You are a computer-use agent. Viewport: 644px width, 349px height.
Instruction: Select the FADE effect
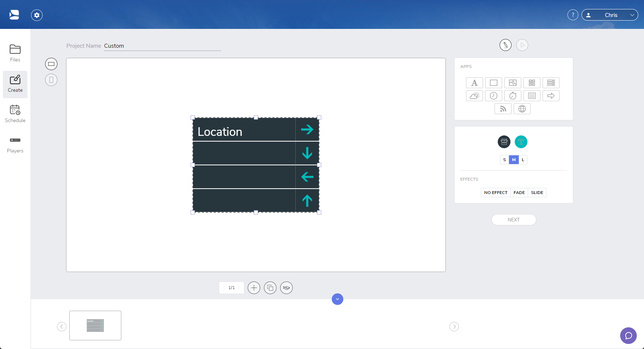(x=519, y=192)
